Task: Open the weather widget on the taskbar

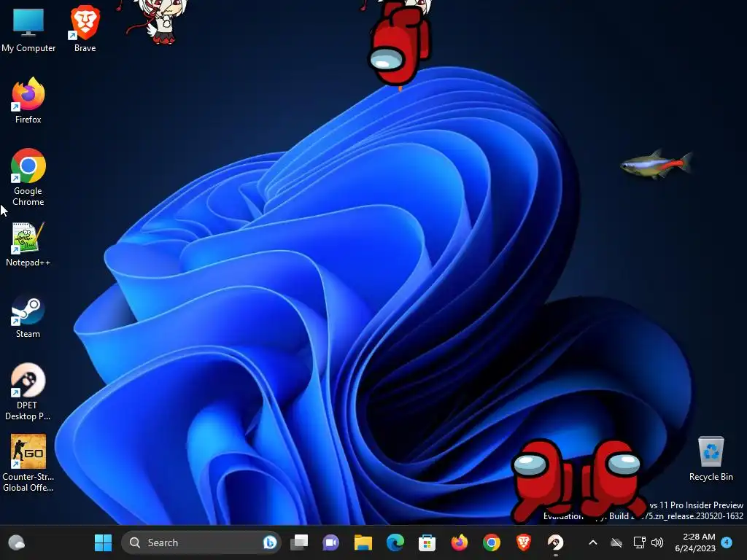Action: [x=17, y=542]
